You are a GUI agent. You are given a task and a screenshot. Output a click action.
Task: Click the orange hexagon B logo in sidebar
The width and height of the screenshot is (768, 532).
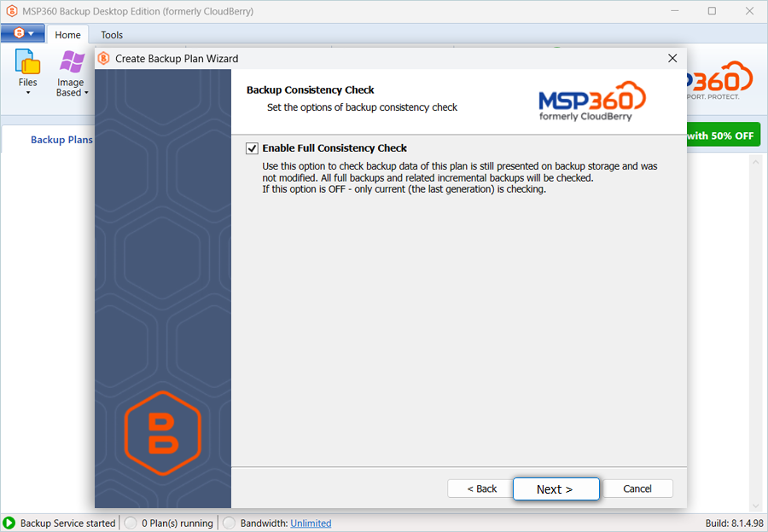tap(162, 434)
